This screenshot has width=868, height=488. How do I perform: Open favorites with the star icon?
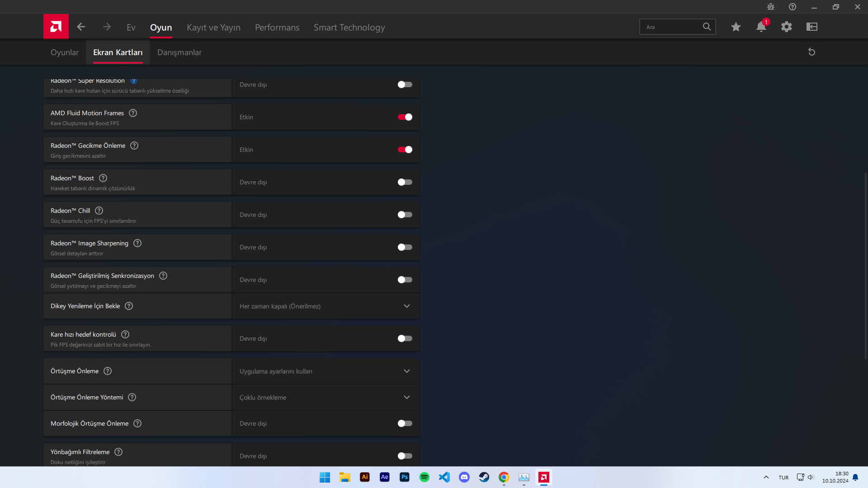tap(736, 27)
